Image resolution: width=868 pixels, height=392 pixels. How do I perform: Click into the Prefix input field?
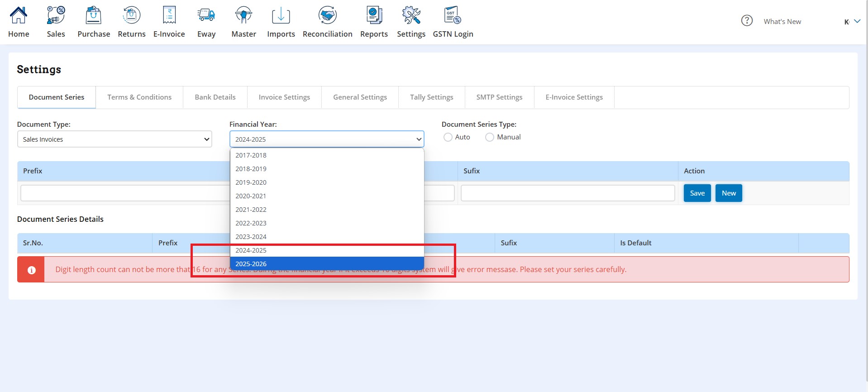tap(125, 193)
